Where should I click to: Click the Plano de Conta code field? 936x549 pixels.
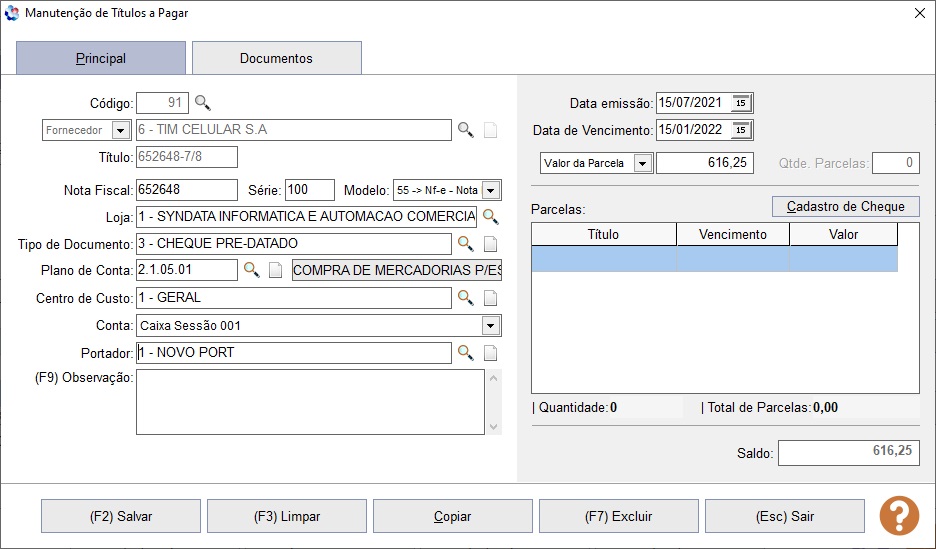[187, 270]
